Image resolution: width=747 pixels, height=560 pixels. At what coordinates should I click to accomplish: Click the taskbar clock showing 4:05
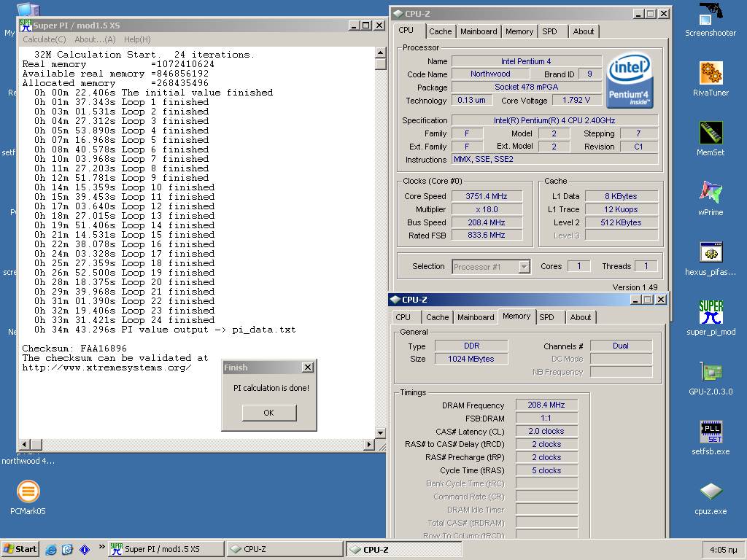pyautogui.click(x=723, y=550)
